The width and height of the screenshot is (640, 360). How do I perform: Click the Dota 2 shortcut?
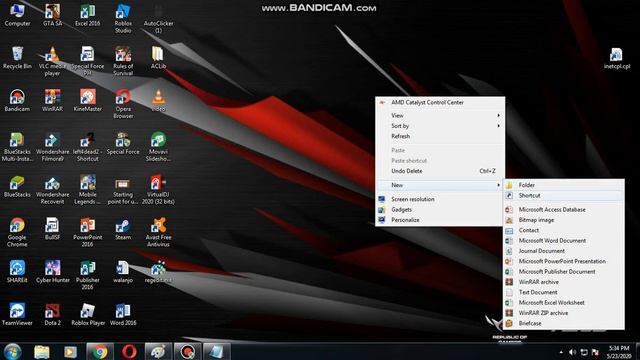tap(52, 314)
